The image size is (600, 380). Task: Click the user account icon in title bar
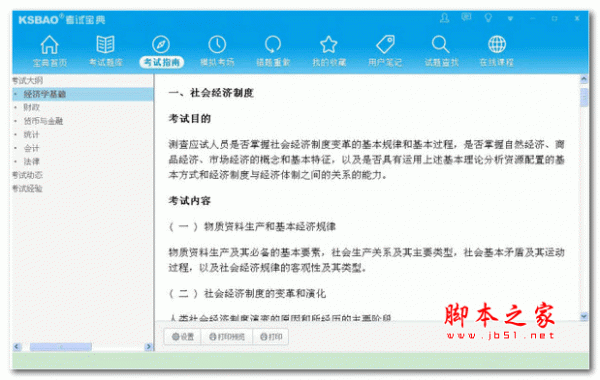[444, 18]
